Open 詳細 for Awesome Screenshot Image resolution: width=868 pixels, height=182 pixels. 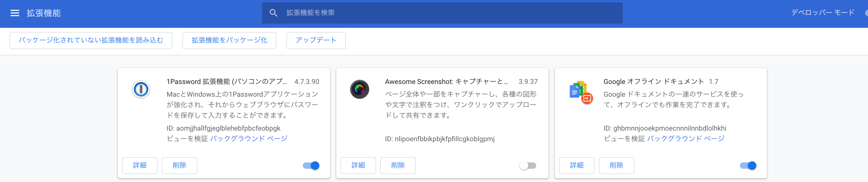click(x=358, y=165)
